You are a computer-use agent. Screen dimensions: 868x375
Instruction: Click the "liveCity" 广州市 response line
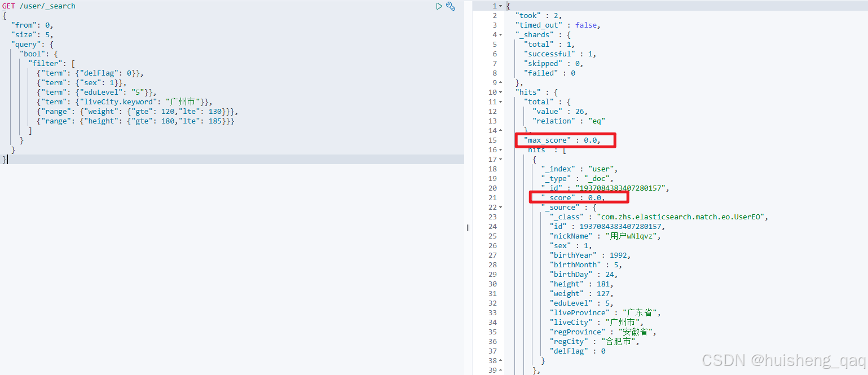tap(597, 323)
